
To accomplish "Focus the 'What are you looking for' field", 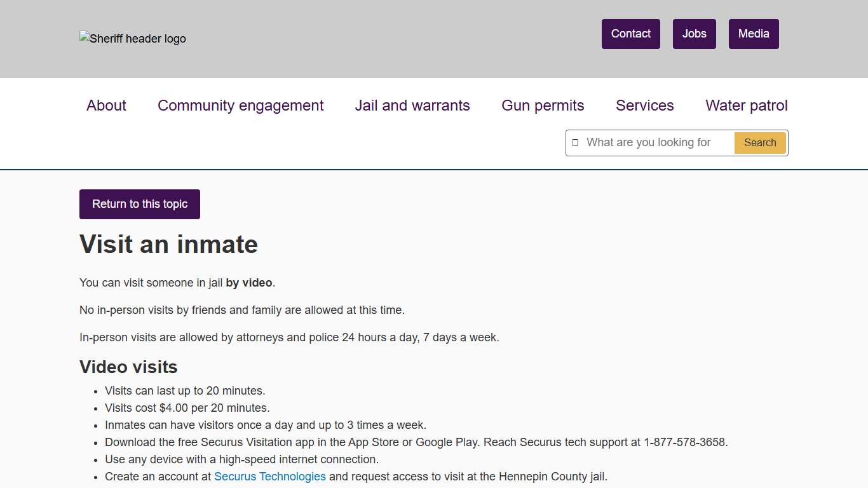I will [654, 143].
